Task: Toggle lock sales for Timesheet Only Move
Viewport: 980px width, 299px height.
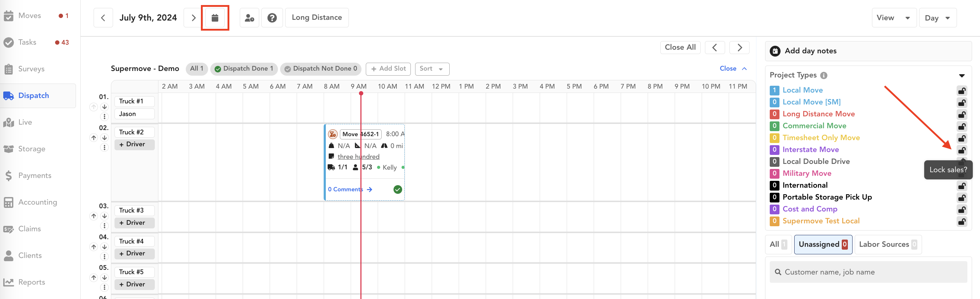Action: point(962,138)
